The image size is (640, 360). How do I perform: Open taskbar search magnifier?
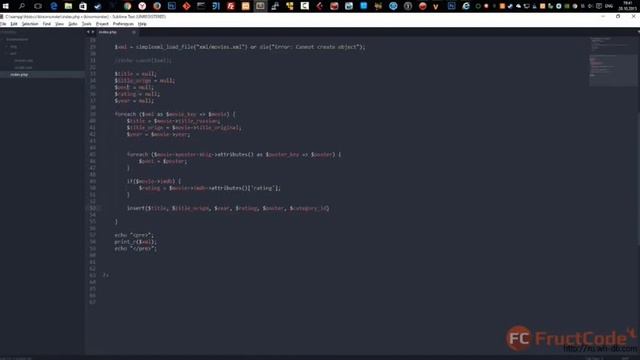pyautogui.click(x=22, y=6)
